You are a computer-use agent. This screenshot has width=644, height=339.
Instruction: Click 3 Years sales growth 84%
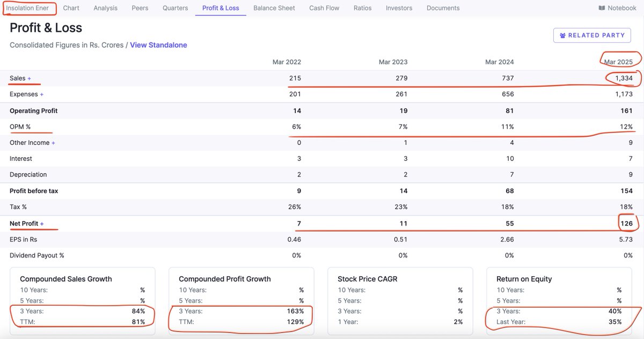tap(138, 311)
